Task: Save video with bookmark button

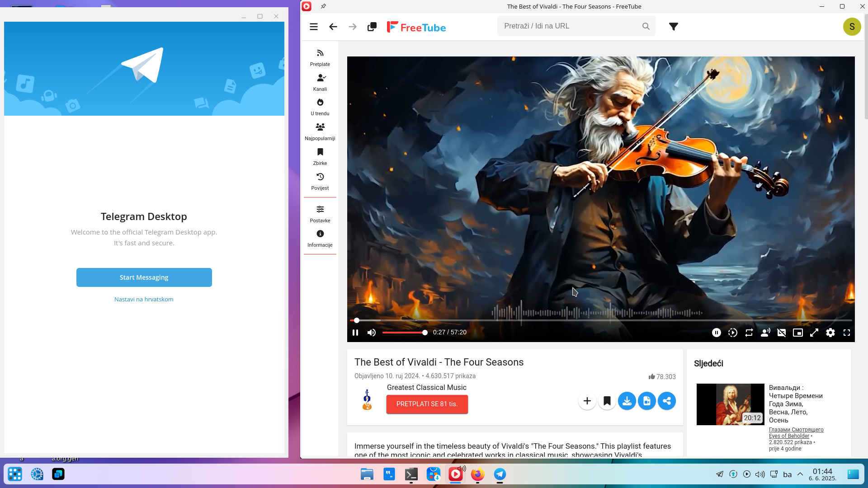Action: [607, 401]
